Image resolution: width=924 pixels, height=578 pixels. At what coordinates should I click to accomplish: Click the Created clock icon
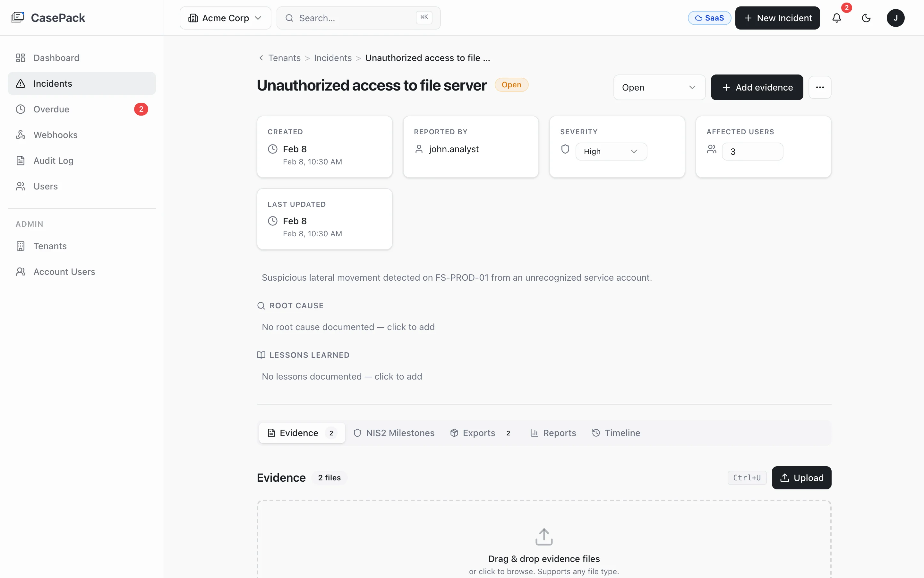click(x=273, y=149)
